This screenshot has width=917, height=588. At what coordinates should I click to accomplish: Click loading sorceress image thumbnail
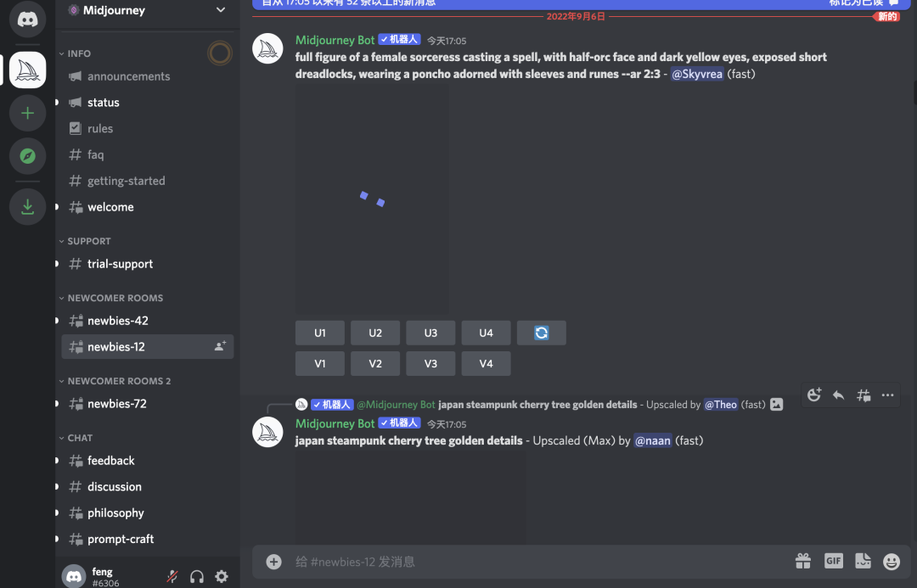[x=373, y=199]
